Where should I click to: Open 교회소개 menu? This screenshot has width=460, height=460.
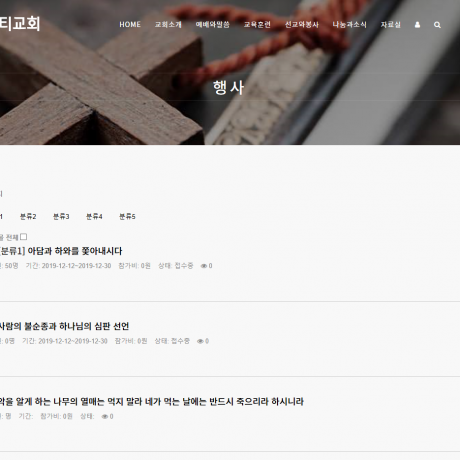(x=168, y=25)
